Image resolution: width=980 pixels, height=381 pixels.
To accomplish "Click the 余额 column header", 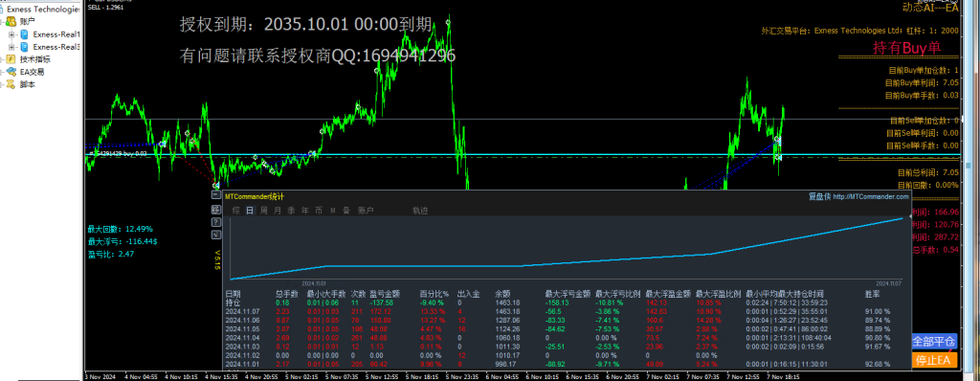I will pos(501,294).
